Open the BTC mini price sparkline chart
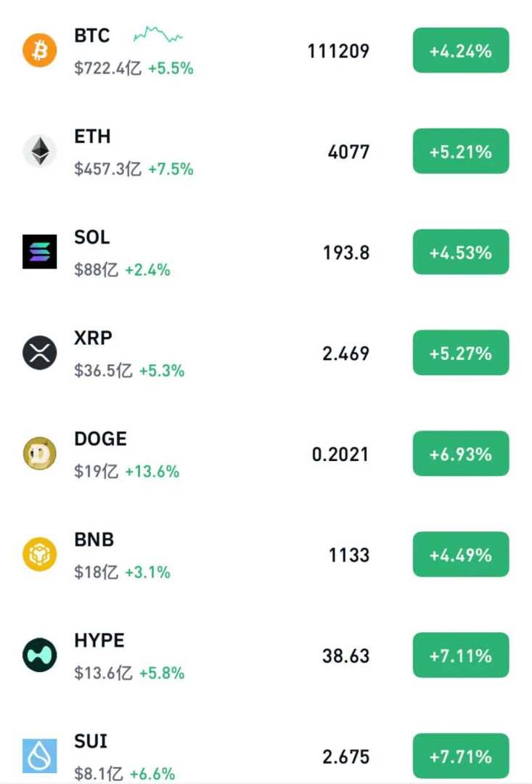 pyautogui.click(x=158, y=34)
